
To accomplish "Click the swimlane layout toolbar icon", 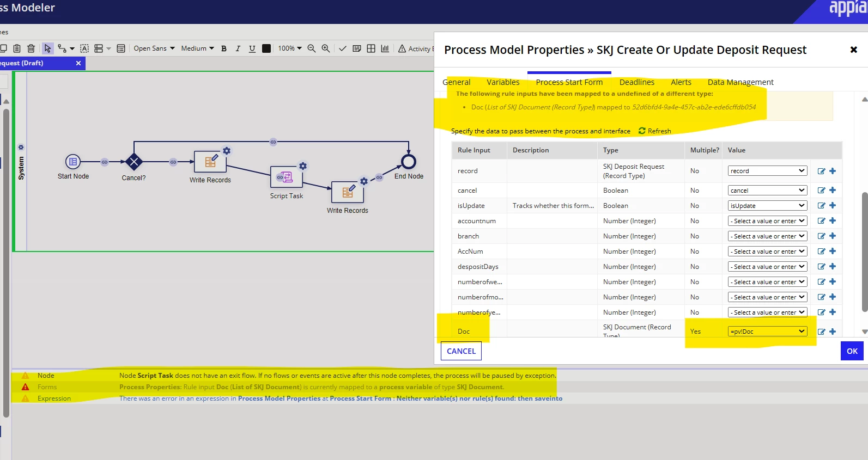I will point(99,48).
